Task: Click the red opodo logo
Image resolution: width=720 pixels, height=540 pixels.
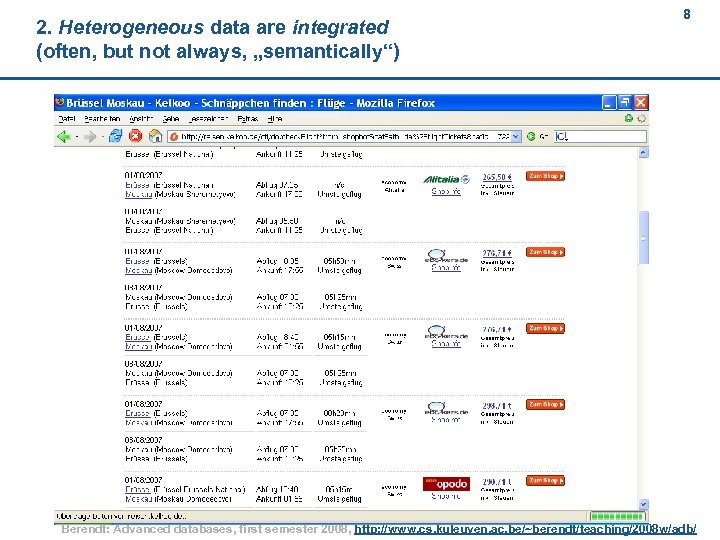Action: 446,484
